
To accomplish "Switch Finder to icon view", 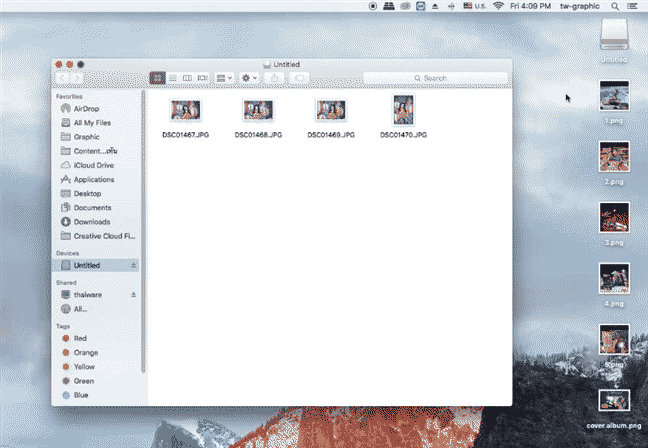I will 157,78.
